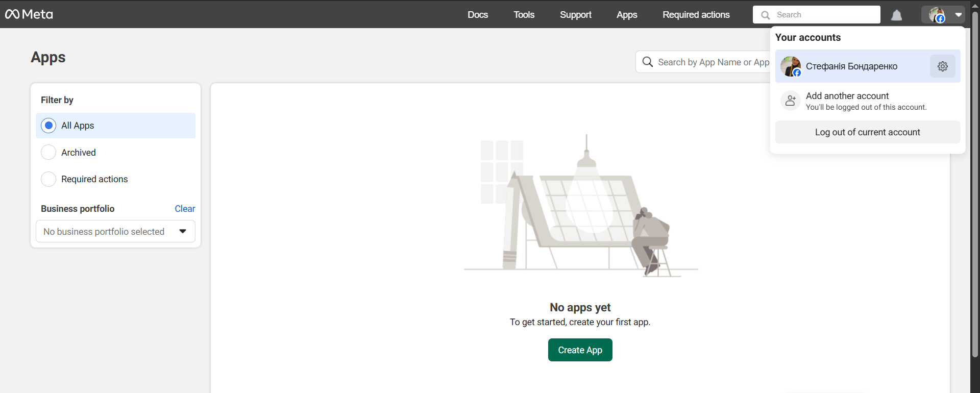The width and height of the screenshot is (980, 393).
Task: Click the empty-state lamp illustration
Action: tap(581, 205)
